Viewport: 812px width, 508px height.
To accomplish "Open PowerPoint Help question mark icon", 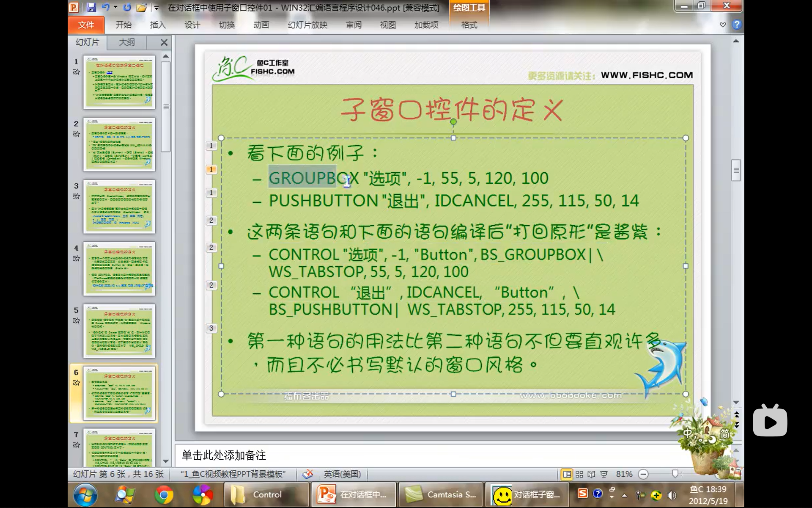I will click(x=737, y=25).
